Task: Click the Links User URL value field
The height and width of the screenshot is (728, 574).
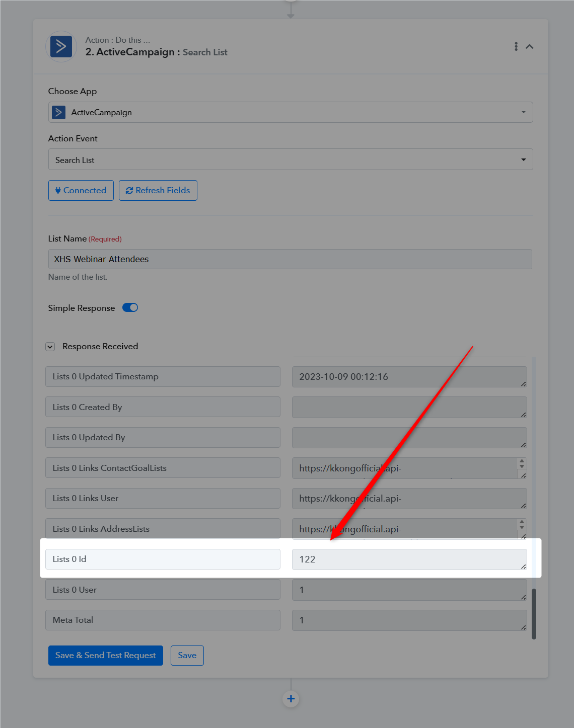Action: [x=409, y=499]
